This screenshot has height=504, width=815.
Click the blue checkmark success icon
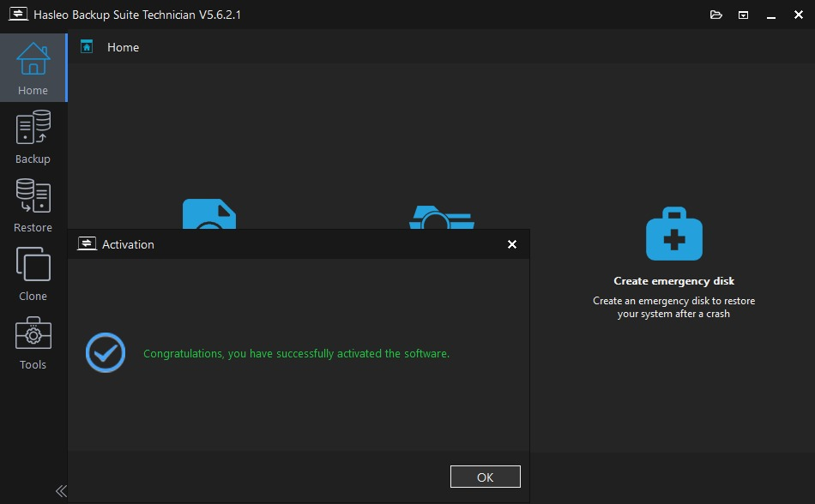[x=106, y=353]
